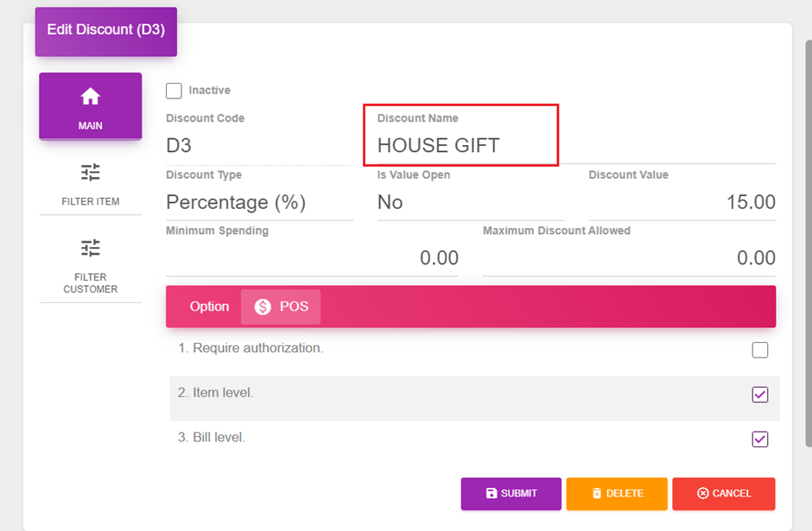The width and height of the screenshot is (812, 531).
Task: Uncheck the Item level option
Action: [759, 395]
